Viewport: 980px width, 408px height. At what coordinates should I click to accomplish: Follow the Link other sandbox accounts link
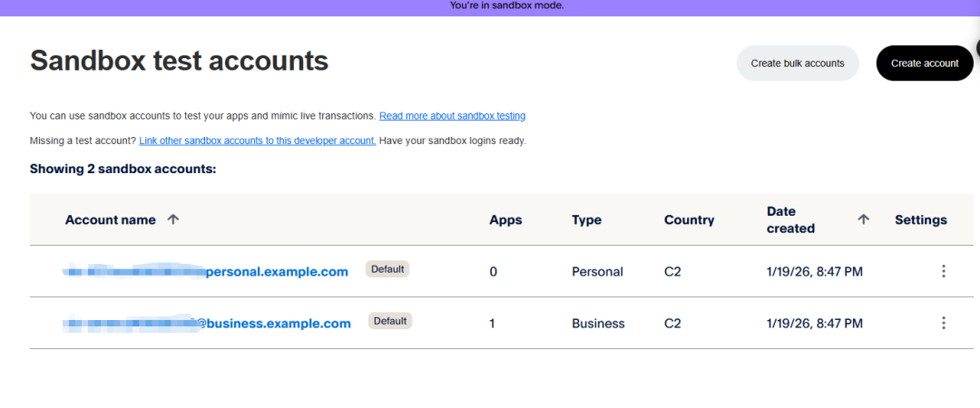pyautogui.click(x=257, y=141)
